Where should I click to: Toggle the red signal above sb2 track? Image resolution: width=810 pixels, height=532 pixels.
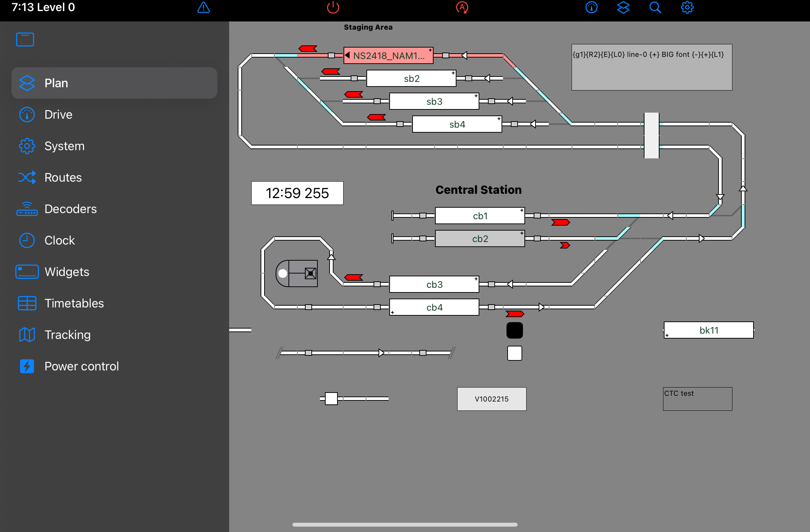331,72
